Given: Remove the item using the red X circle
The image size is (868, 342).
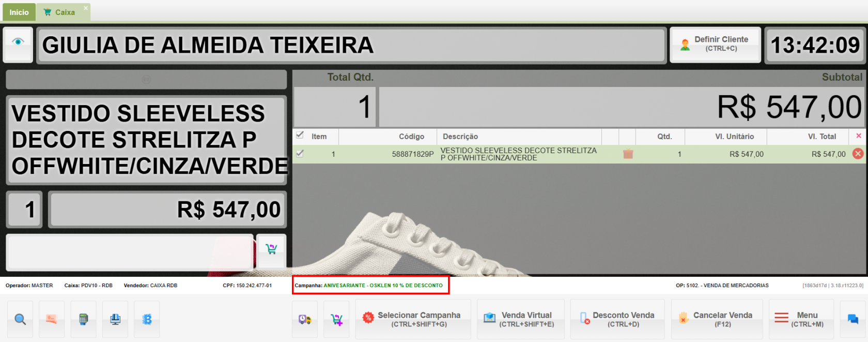Looking at the screenshot, I should point(858,154).
